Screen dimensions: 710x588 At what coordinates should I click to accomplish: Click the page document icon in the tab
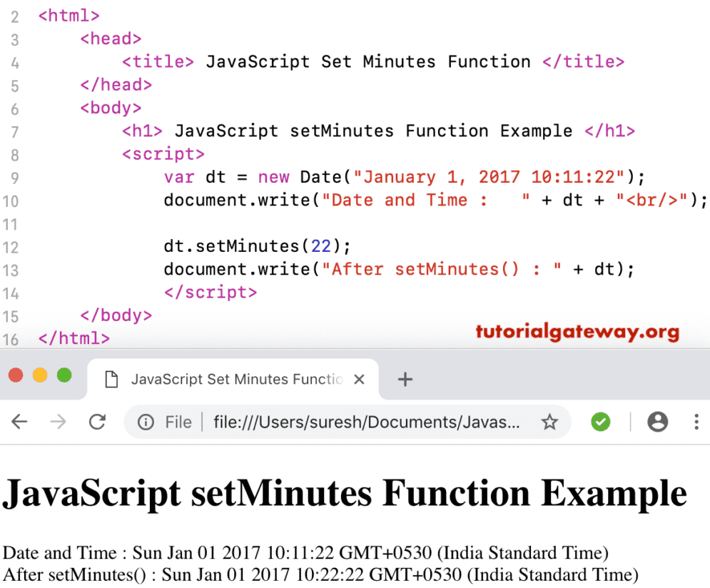point(111,379)
